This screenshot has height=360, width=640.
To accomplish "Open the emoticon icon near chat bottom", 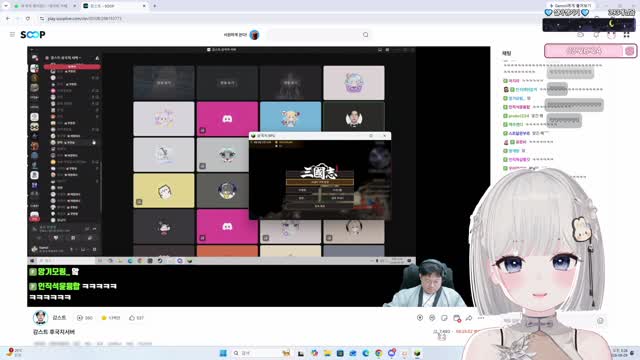I will (600, 321).
